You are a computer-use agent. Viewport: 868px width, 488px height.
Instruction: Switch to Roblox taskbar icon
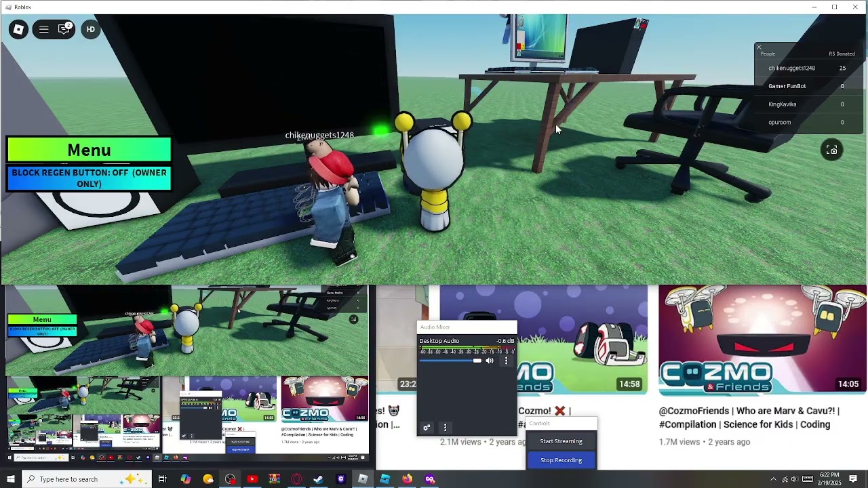pos(363,479)
